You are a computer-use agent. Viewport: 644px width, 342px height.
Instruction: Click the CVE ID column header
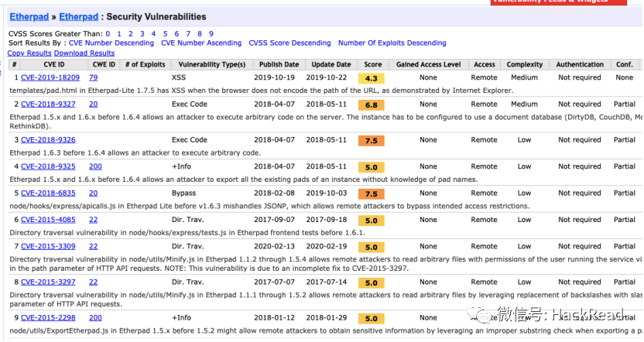pos(54,64)
